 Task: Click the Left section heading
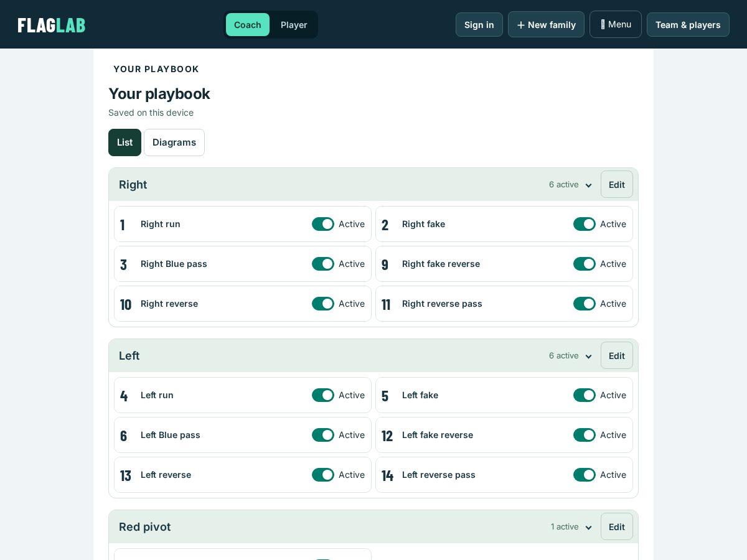[129, 356]
